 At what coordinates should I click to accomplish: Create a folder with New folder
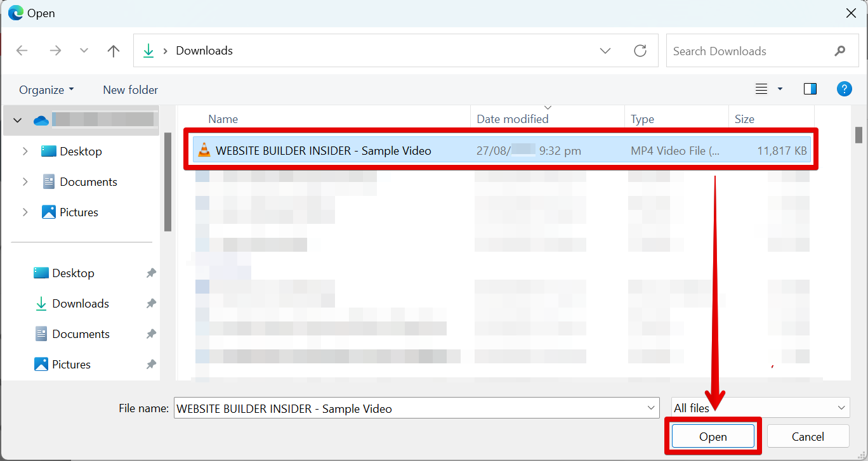tap(130, 90)
